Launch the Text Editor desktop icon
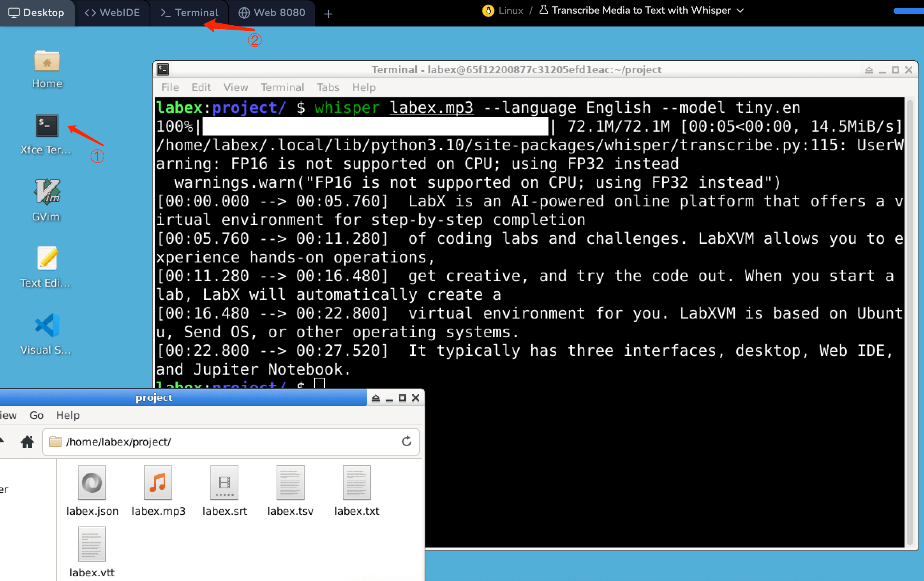 click(47, 259)
